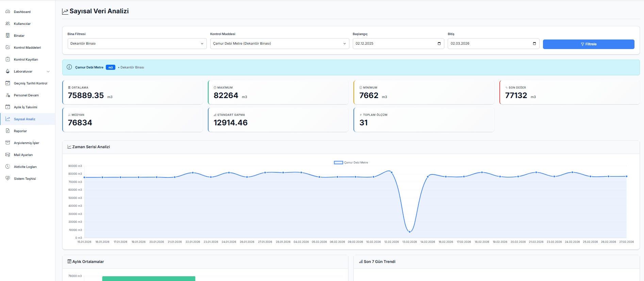644x281 pixels.
Task: Click the Personel Devam person icon
Action: click(x=7, y=95)
